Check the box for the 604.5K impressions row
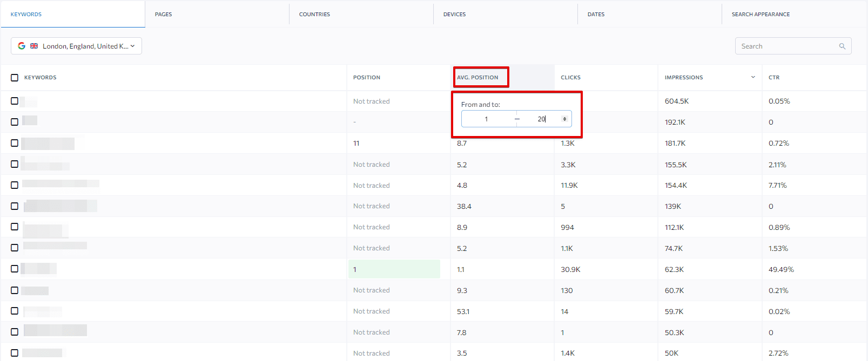Viewport: 868px width, 361px height. (15, 101)
